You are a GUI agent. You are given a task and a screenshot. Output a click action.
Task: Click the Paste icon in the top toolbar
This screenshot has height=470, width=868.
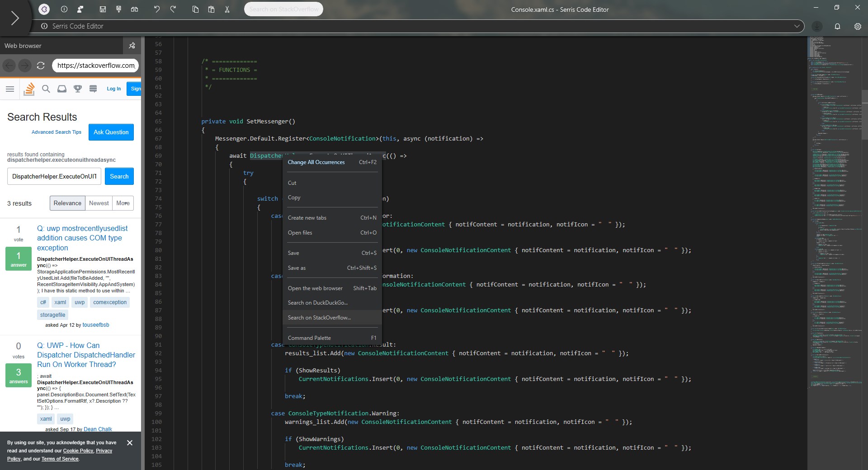click(211, 9)
